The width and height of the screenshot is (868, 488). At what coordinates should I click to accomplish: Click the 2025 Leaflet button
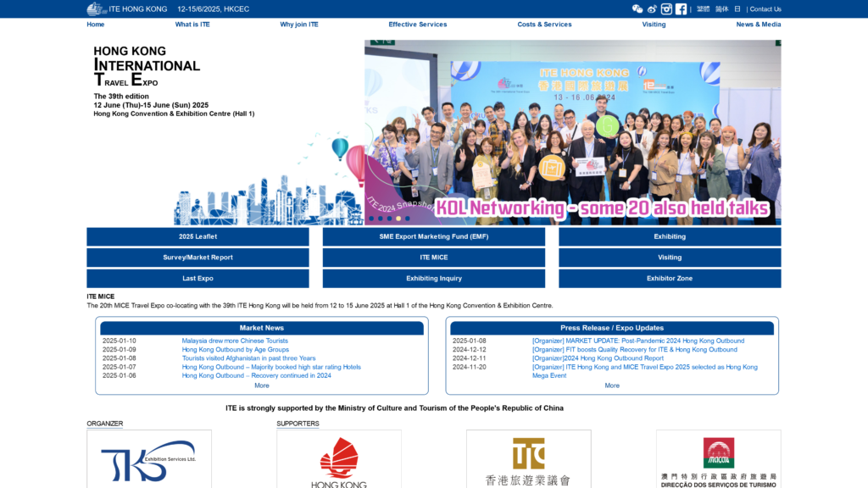[198, 237]
